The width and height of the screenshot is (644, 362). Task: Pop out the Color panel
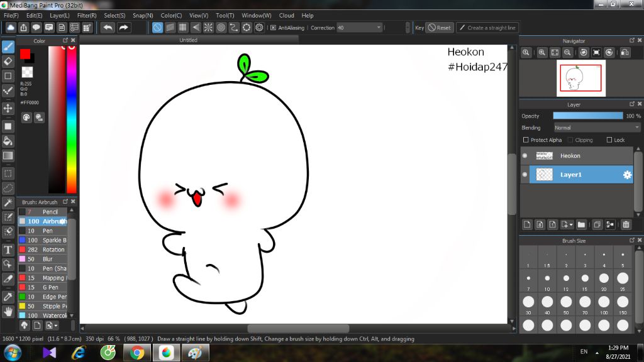click(65, 40)
